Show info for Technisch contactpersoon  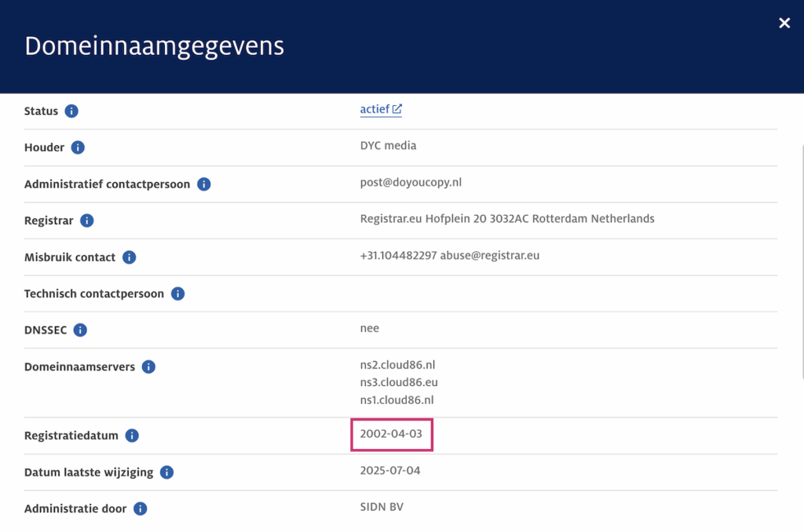tap(177, 294)
